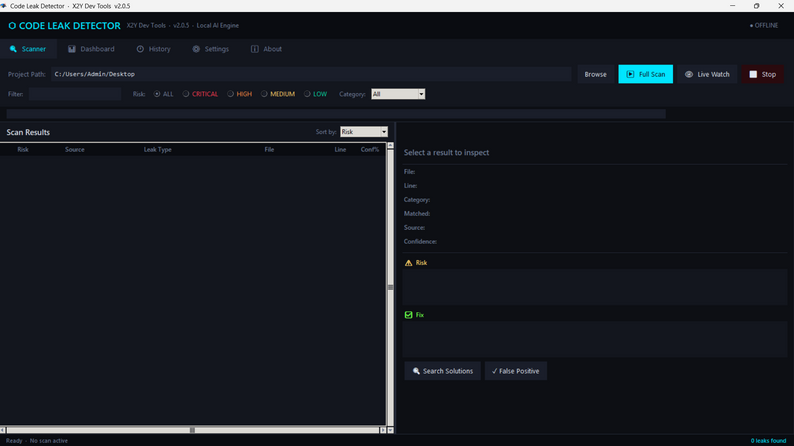Click the Ready status bar text
Image resolution: width=794 pixels, height=446 pixels.
click(x=37, y=441)
